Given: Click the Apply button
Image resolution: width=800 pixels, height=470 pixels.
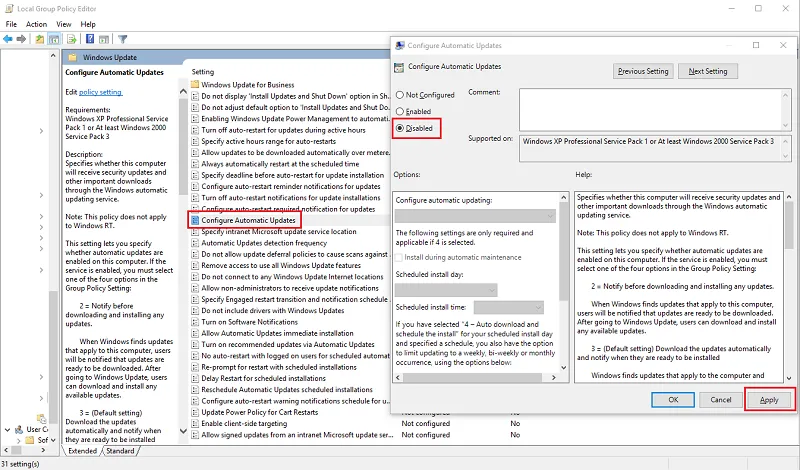Looking at the screenshot, I should (769, 400).
